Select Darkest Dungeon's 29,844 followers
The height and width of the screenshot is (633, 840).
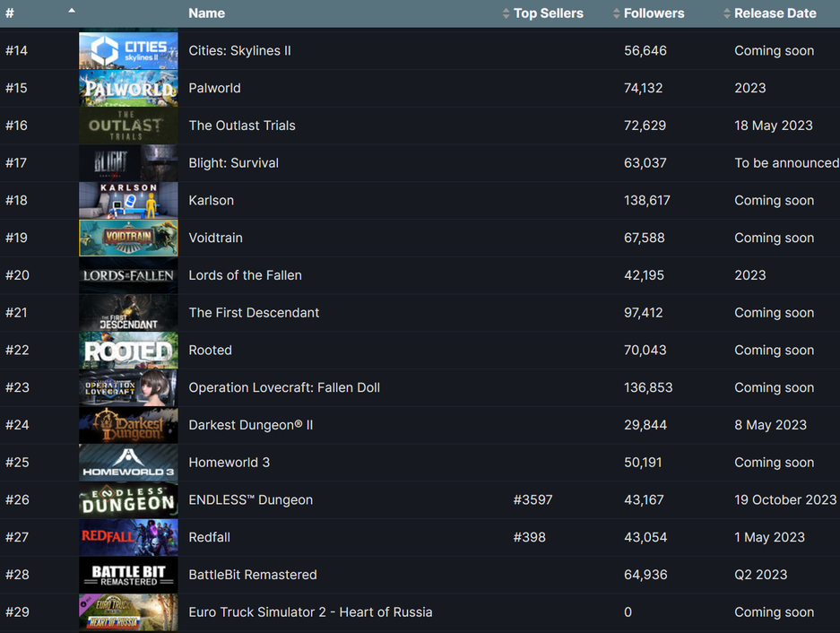point(645,425)
